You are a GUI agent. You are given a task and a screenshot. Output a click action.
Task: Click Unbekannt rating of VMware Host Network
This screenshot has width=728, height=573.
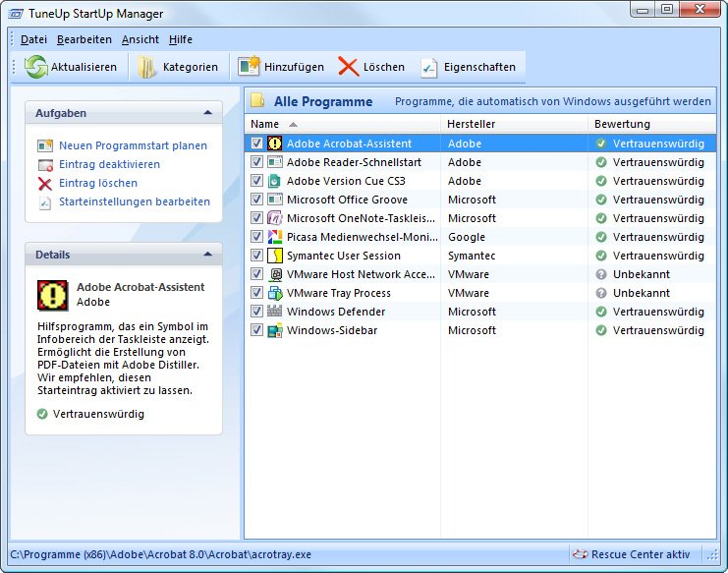[x=642, y=274]
